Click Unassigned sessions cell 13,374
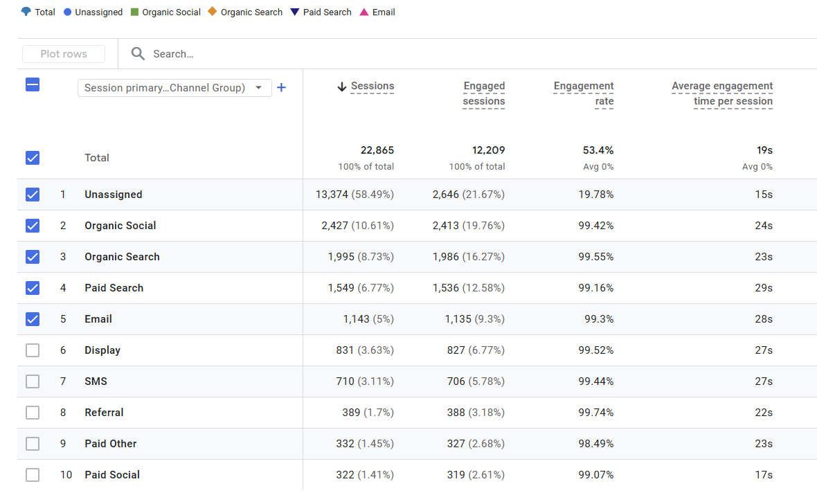This screenshot has width=817, height=504. pyautogui.click(x=332, y=195)
